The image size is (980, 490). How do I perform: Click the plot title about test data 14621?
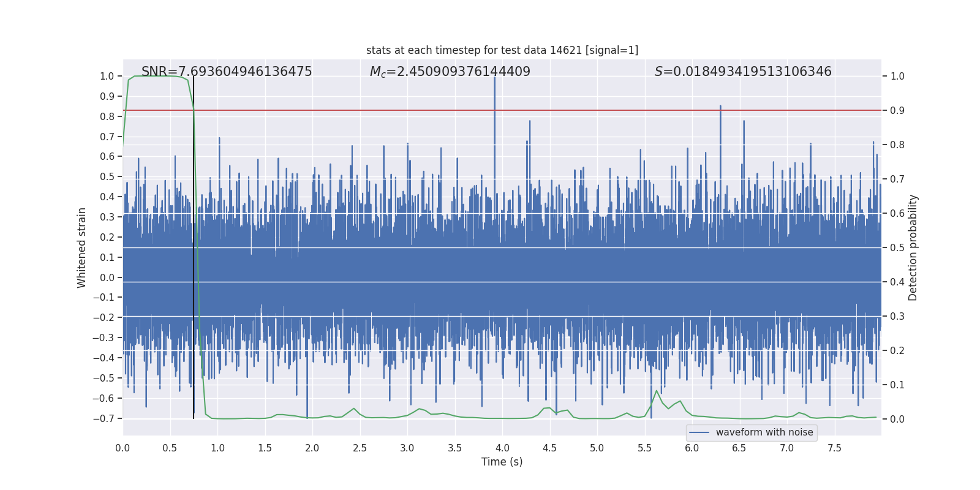point(502,50)
